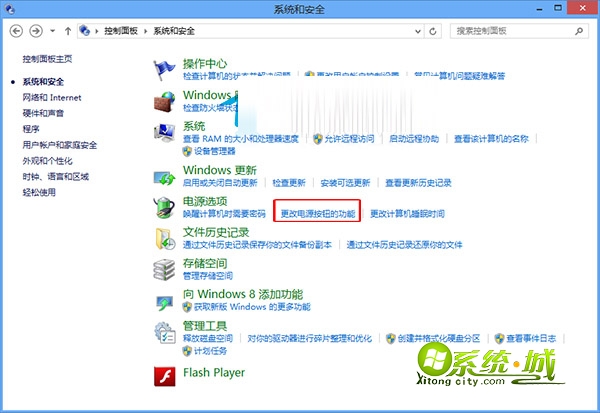Image resolution: width=600 pixels, height=413 pixels.
Task: Open the recent locations dropdown arrow
Action: pos(52,31)
